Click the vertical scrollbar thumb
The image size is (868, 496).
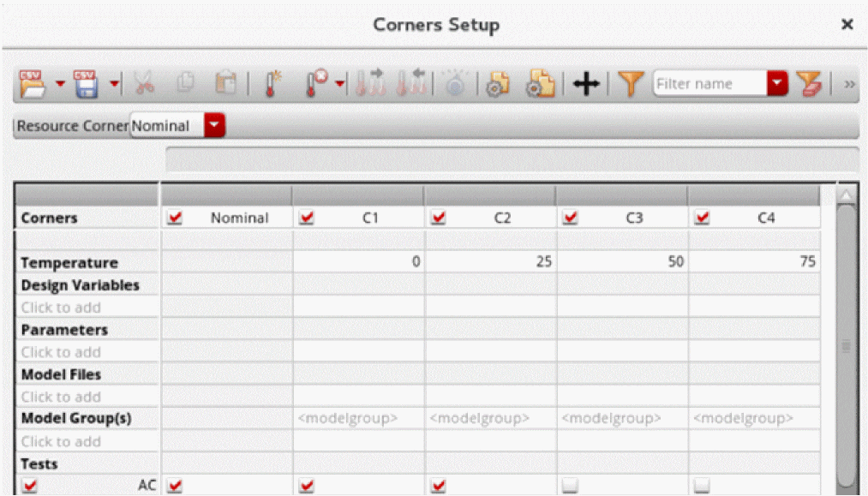(846, 346)
